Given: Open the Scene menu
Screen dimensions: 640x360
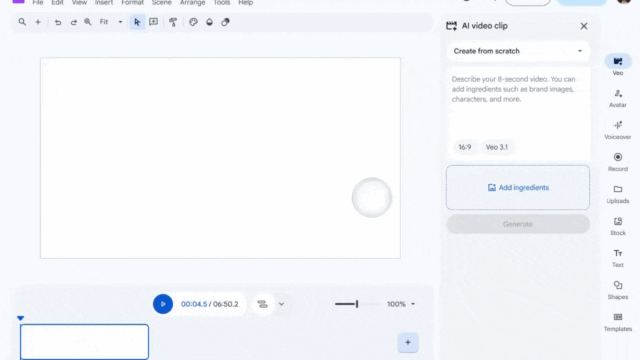Looking at the screenshot, I should 162,2.
